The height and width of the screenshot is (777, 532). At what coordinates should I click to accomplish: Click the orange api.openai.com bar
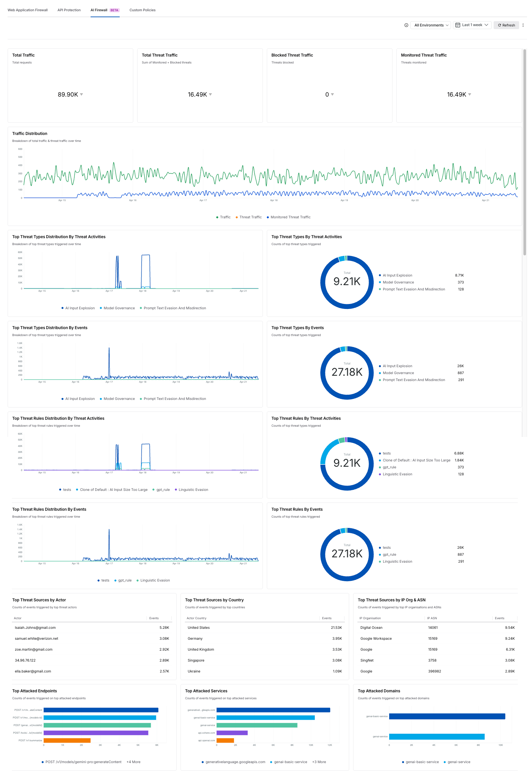click(x=225, y=741)
